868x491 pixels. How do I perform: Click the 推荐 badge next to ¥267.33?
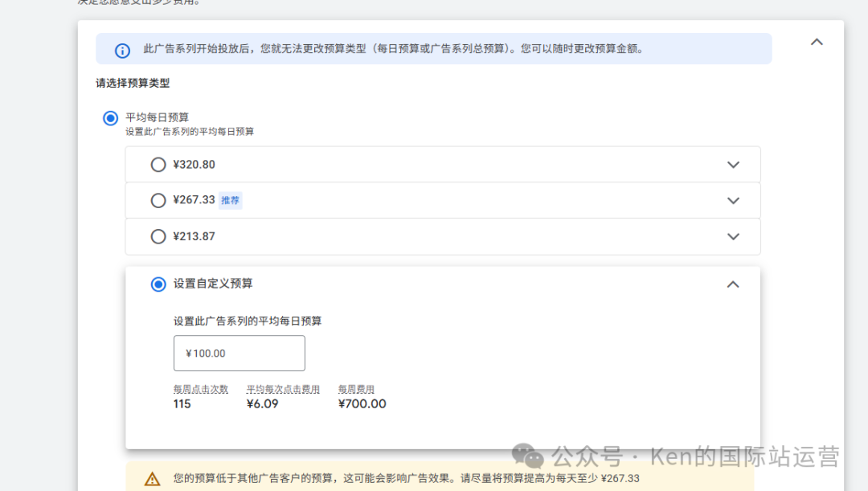pos(231,200)
